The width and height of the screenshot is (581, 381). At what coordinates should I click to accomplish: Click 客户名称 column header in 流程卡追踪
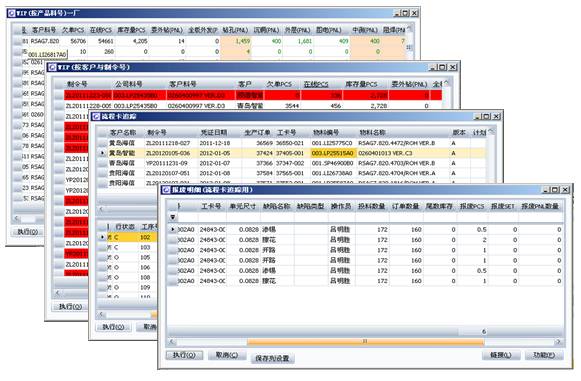[123, 132]
